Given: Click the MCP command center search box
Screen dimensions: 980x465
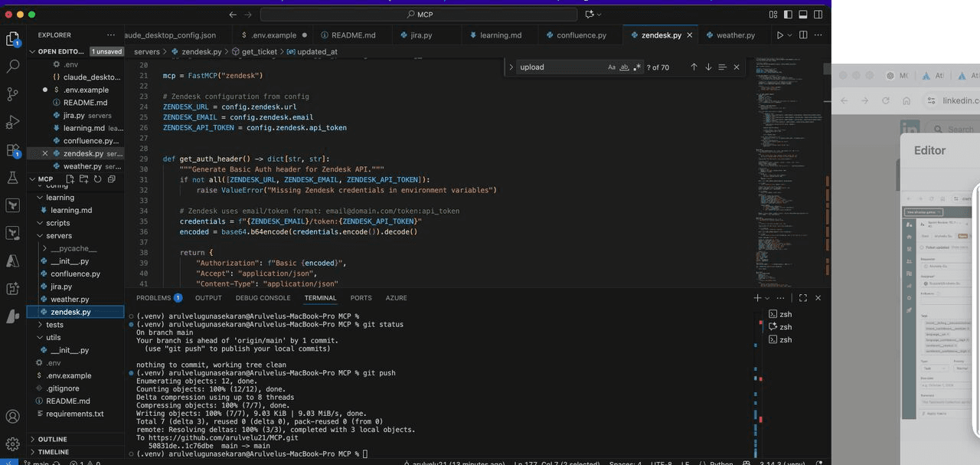Looking at the screenshot, I should tap(419, 15).
